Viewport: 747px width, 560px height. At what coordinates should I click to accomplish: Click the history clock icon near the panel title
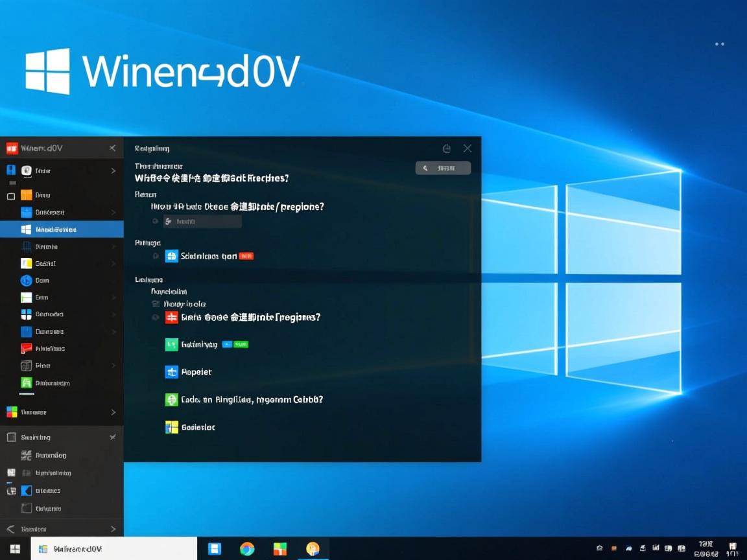[x=447, y=148]
